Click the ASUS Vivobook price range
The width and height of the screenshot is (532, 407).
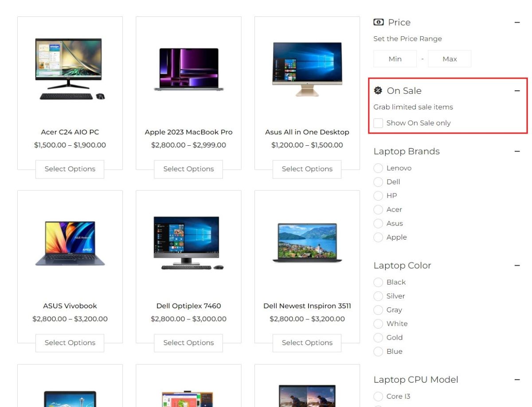click(70, 319)
